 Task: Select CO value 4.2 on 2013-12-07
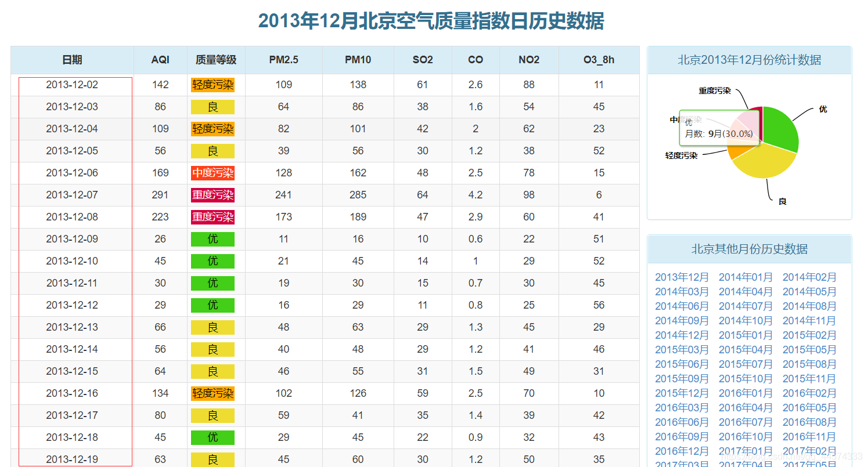click(476, 195)
